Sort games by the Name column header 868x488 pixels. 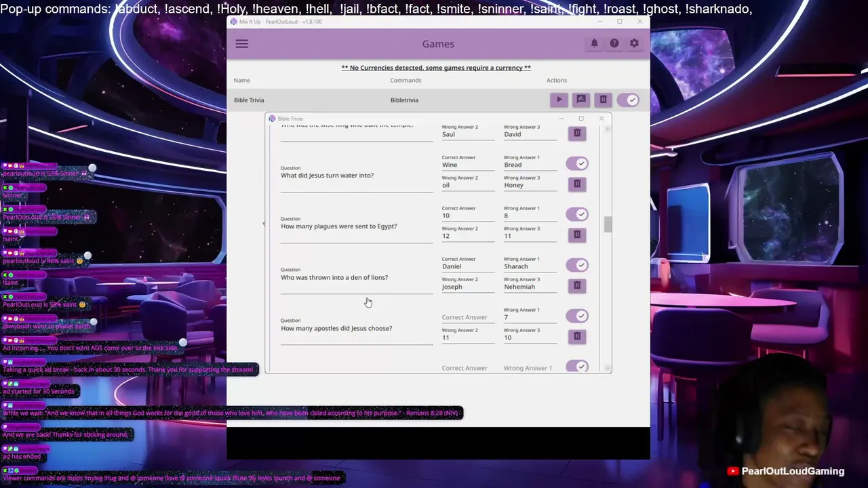tap(242, 80)
